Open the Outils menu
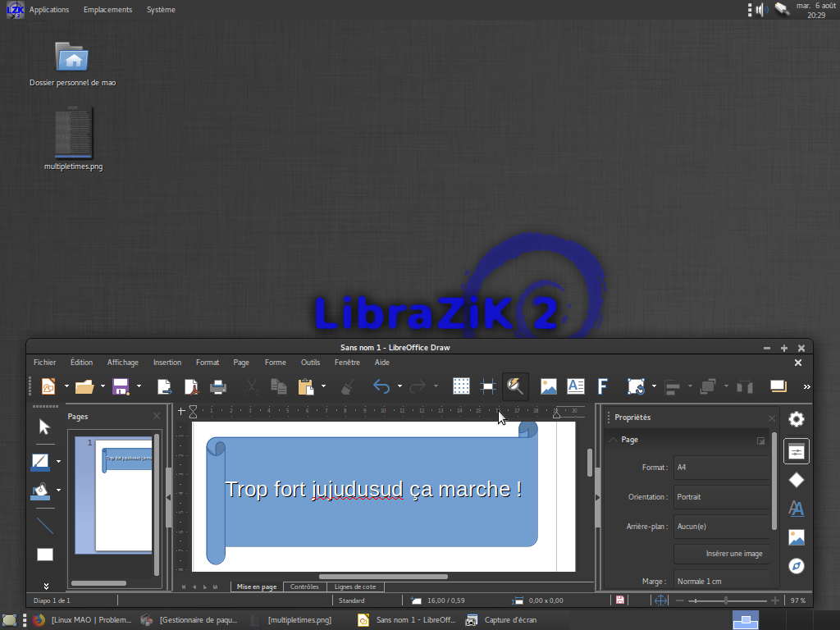840x630 pixels. coord(310,363)
